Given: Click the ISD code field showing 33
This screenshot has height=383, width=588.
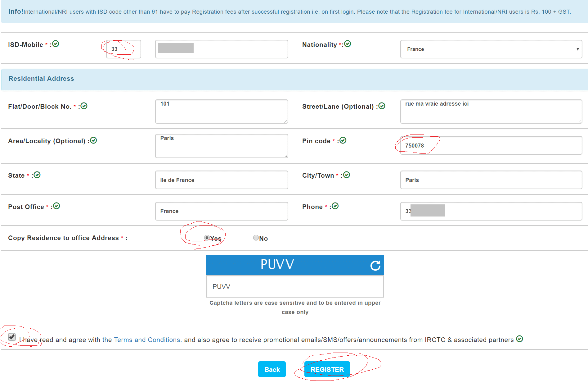Looking at the screenshot, I should coord(123,49).
